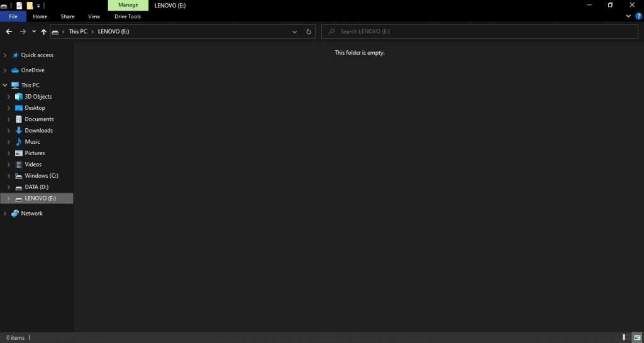
Task: Switch to the Home ribbon tab
Action: click(40, 16)
